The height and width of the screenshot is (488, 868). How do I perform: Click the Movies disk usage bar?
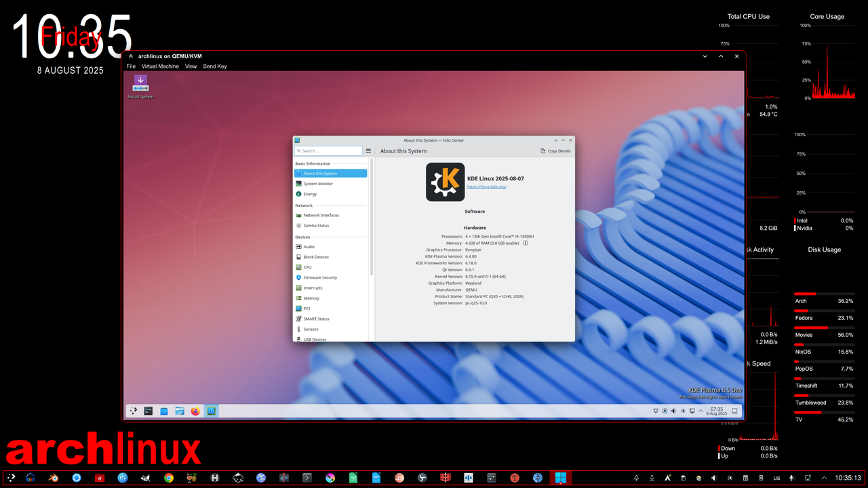click(824, 328)
